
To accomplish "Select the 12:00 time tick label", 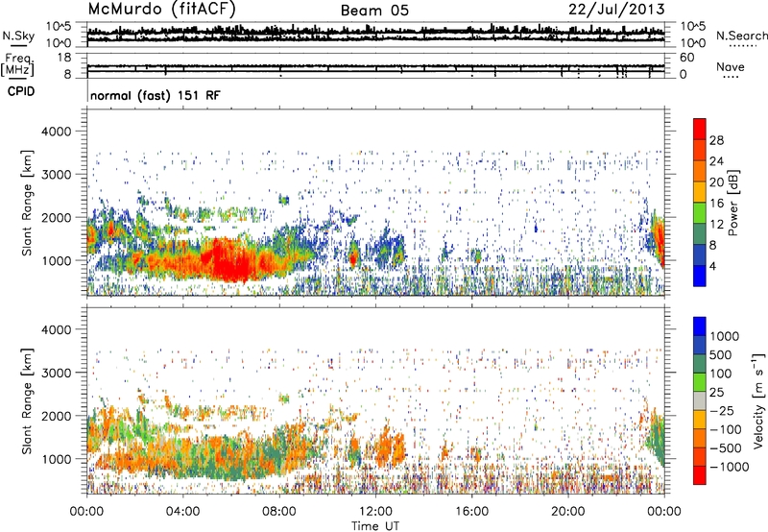I will 375,512.
